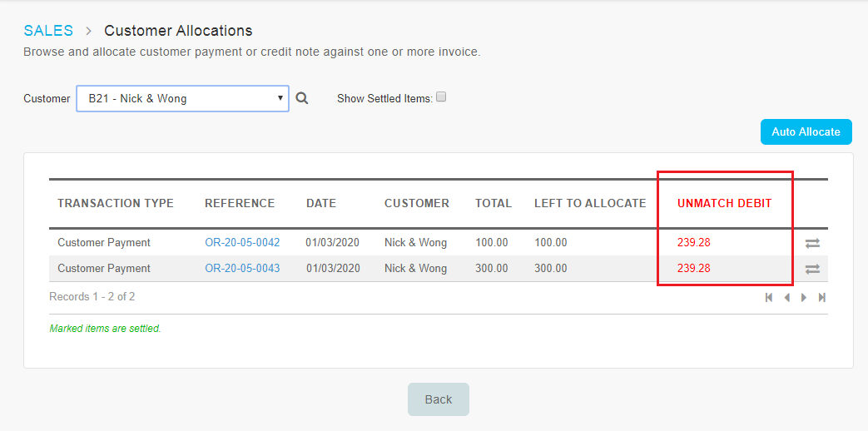Click allocate arrows icon for OR-20-05-0043
The height and width of the screenshot is (431, 868).
point(812,269)
